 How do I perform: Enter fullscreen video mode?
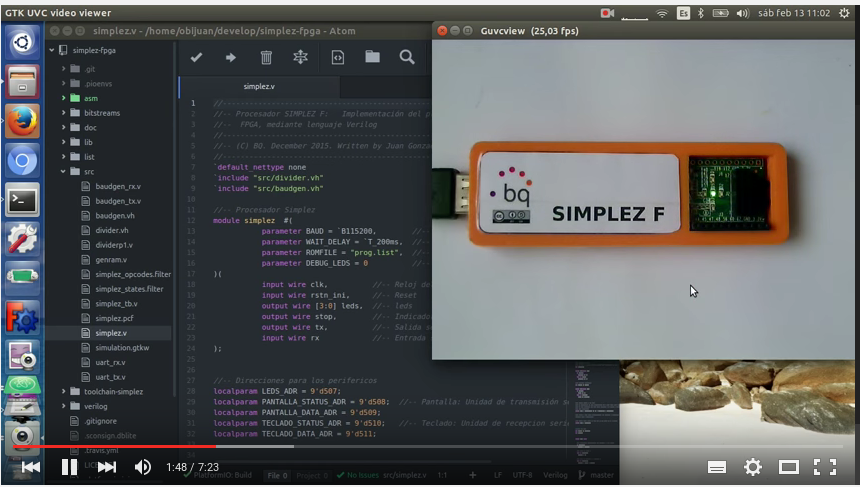(825, 467)
